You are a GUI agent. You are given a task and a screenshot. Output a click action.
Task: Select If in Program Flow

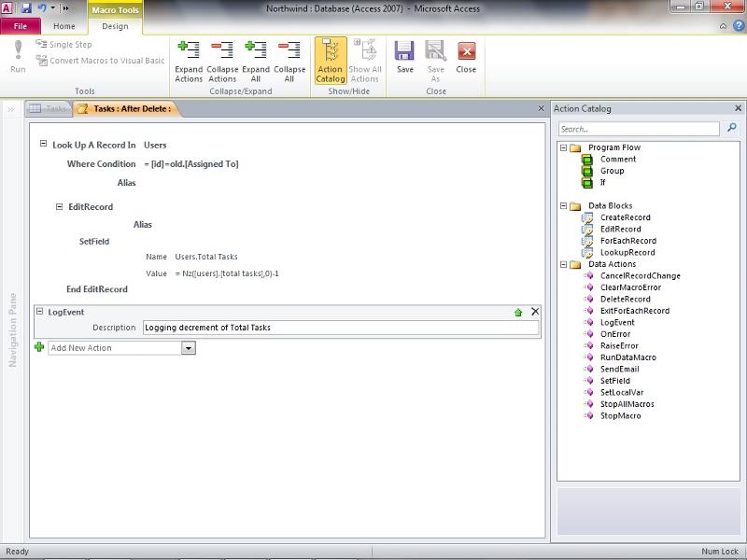coord(602,182)
